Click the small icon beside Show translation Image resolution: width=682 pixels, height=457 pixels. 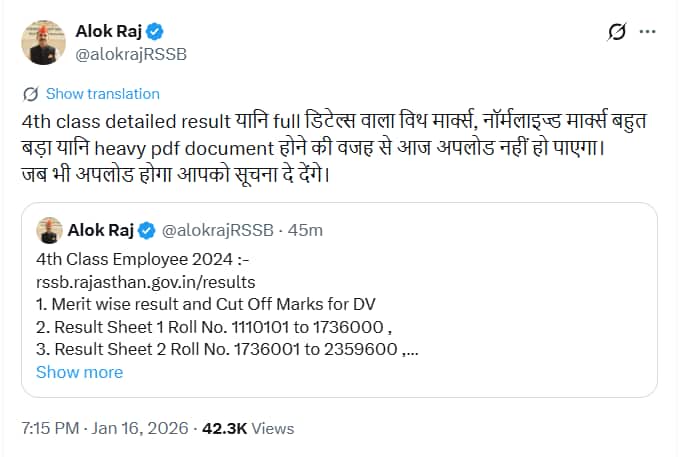pyautogui.click(x=30, y=94)
